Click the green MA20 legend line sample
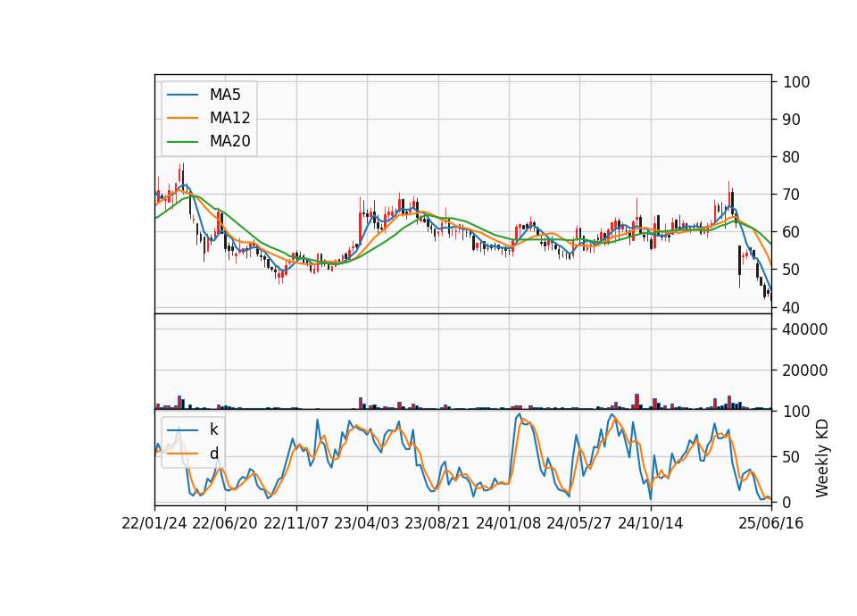The width and height of the screenshot is (857, 616). (x=182, y=142)
